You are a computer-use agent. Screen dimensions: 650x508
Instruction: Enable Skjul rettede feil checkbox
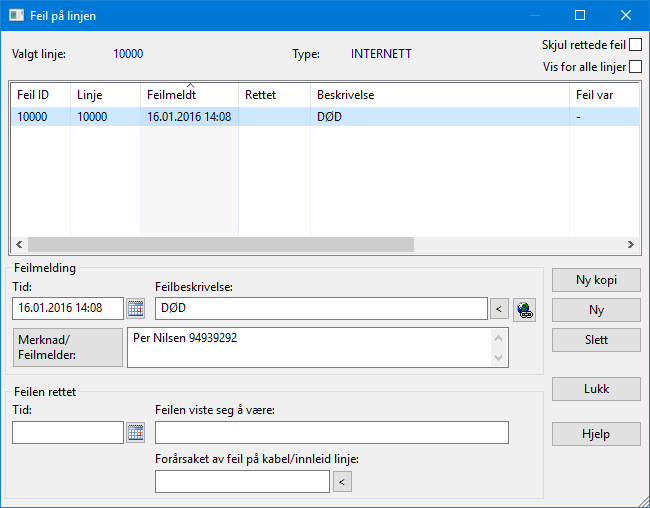635,44
